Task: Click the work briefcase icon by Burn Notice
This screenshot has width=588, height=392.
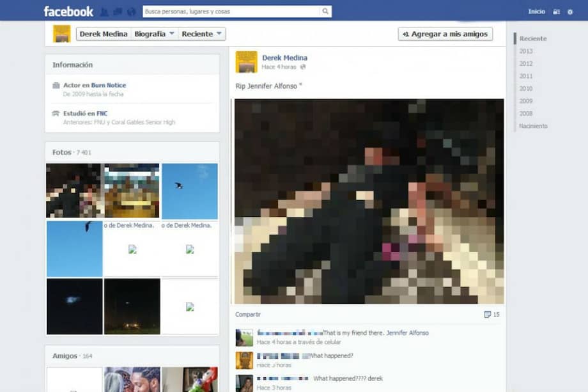Action: tap(56, 85)
